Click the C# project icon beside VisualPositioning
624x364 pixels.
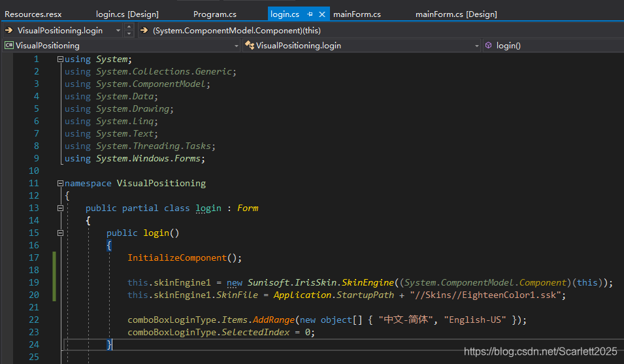pyautogui.click(x=8, y=45)
